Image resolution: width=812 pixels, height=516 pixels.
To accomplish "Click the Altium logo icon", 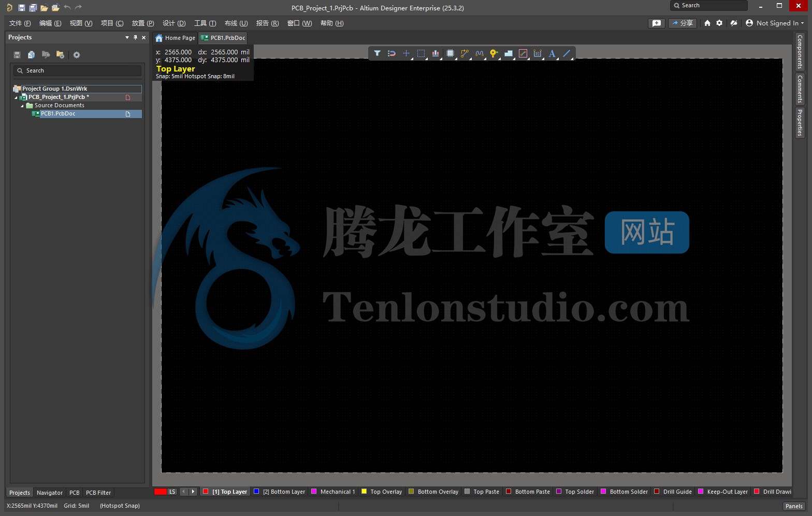I will pos(9,8).
